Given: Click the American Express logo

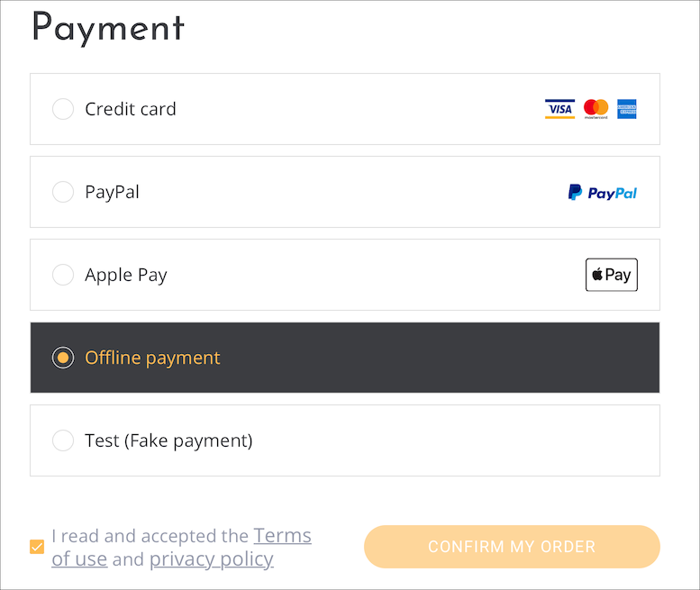Looking at the screenshot, I should (x=627, y=109).
